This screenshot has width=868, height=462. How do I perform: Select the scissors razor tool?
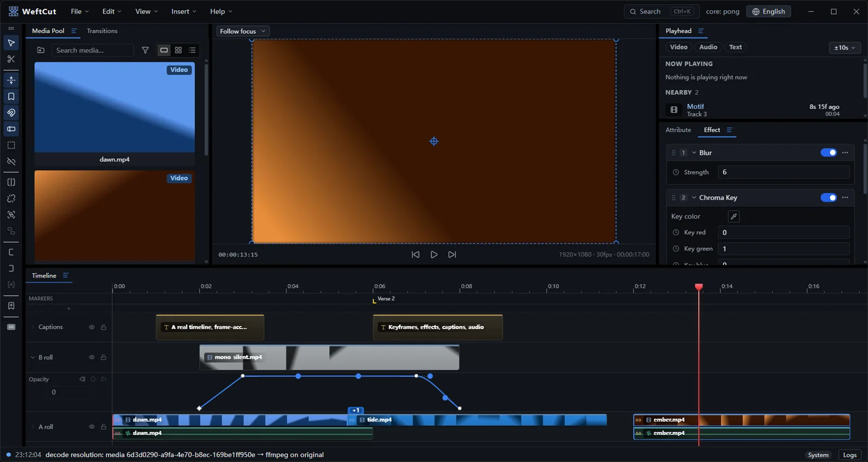11,59
